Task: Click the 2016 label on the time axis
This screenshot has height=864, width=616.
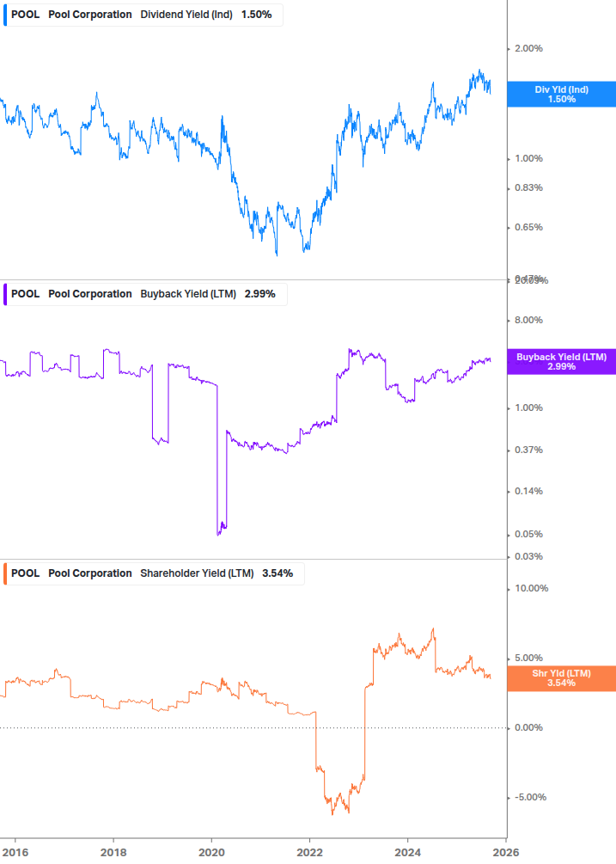Action: pos(15,851)
